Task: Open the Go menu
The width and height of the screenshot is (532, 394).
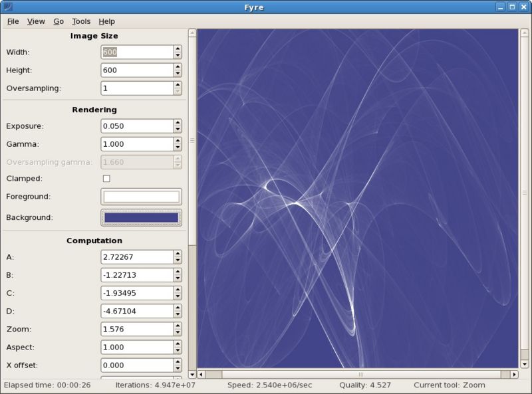Action: pyautogui.click(x=59, y=21)
